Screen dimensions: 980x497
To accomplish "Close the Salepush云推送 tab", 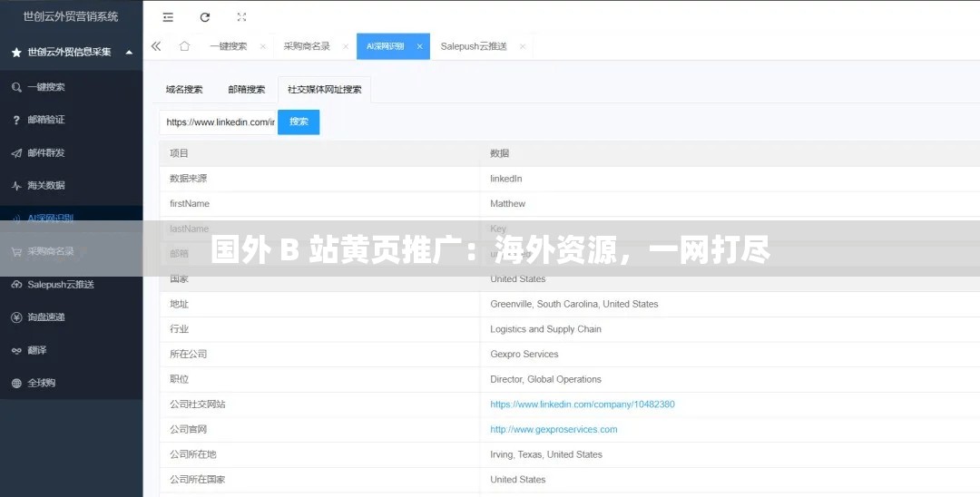I will tap(523, 46).
